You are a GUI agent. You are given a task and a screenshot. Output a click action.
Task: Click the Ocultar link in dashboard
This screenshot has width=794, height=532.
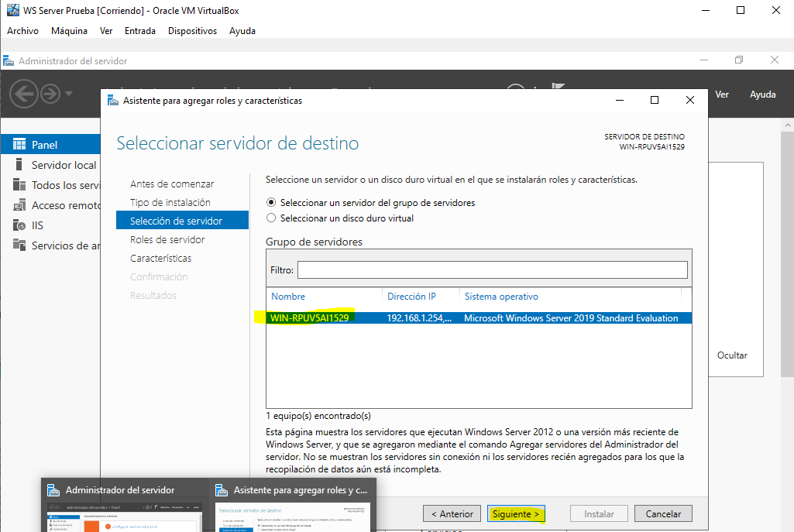coord(732,355)
